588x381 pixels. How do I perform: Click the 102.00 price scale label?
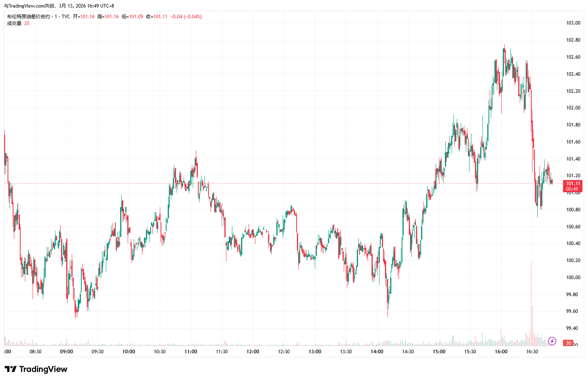573,108
